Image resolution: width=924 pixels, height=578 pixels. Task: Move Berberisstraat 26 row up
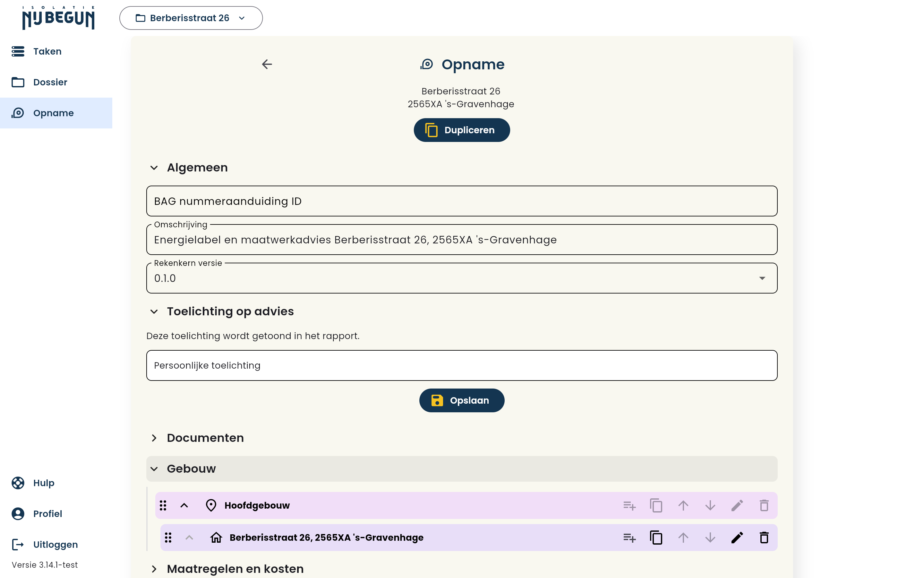pos(683,538)
